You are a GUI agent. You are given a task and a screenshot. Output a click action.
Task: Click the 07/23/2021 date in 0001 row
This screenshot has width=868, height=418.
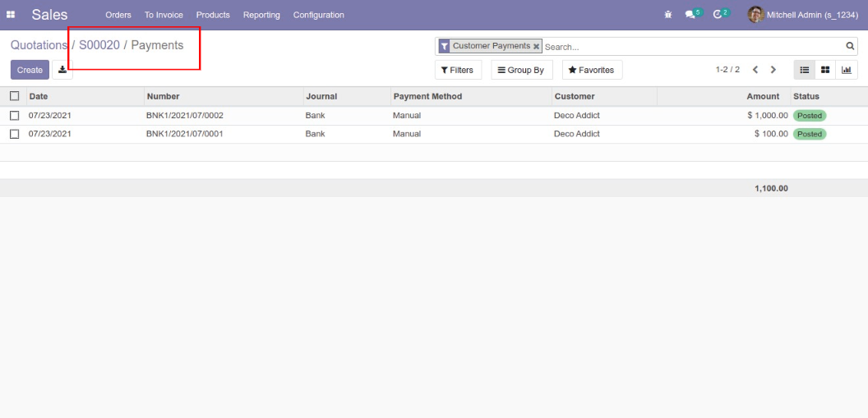point(50,134)
